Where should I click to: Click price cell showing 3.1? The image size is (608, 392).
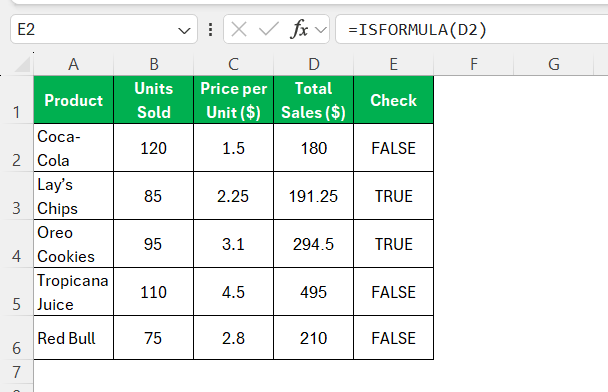pyautogui.click(x=233, y=244)
